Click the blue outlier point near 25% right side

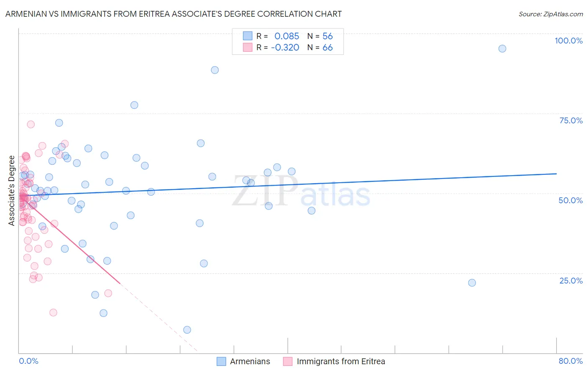pos(472,283)
